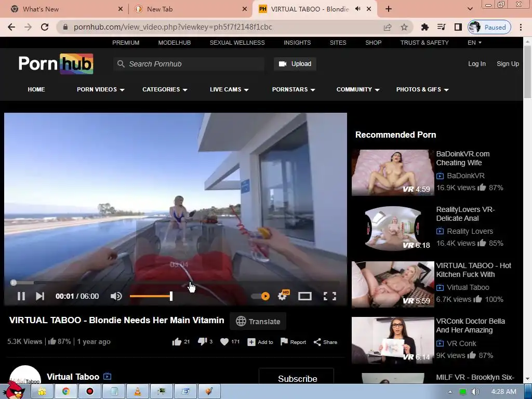532x399 pixels.
Task: Enter fullscreen from the player controls
Action: click(330, 296)
